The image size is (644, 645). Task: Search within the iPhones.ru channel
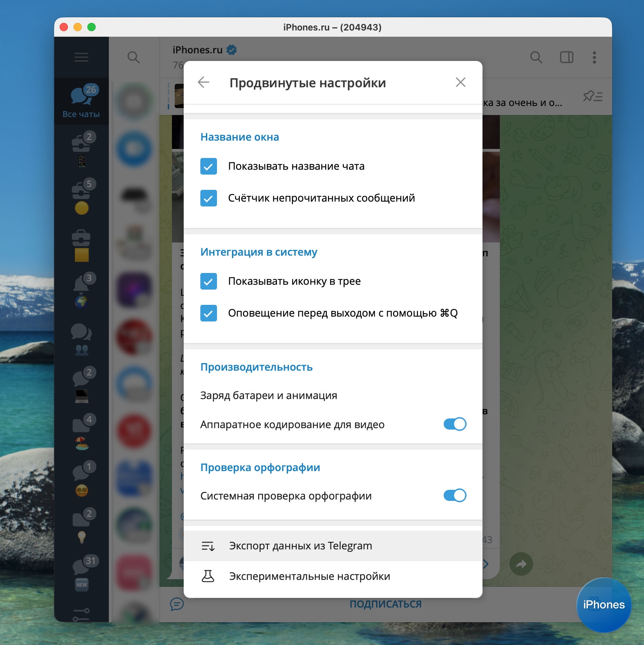[536, 57]
